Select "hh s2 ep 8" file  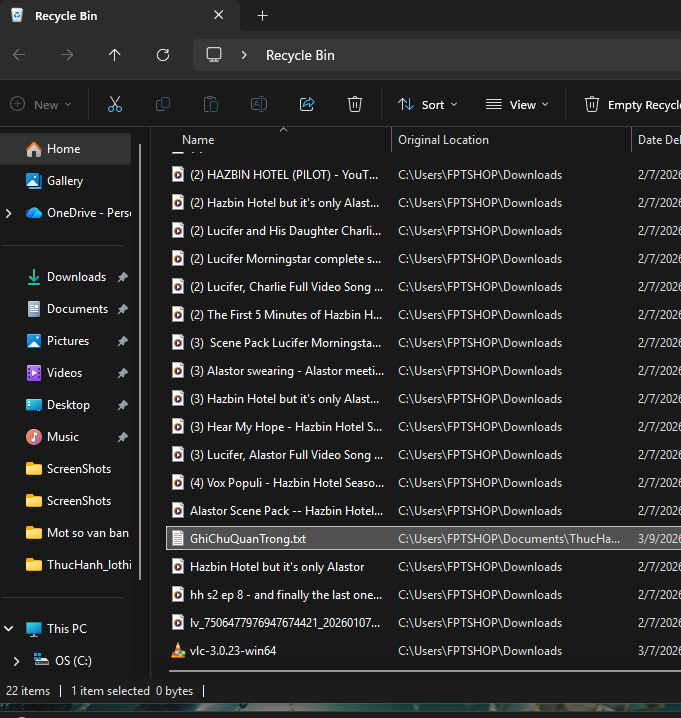point(424,595)
